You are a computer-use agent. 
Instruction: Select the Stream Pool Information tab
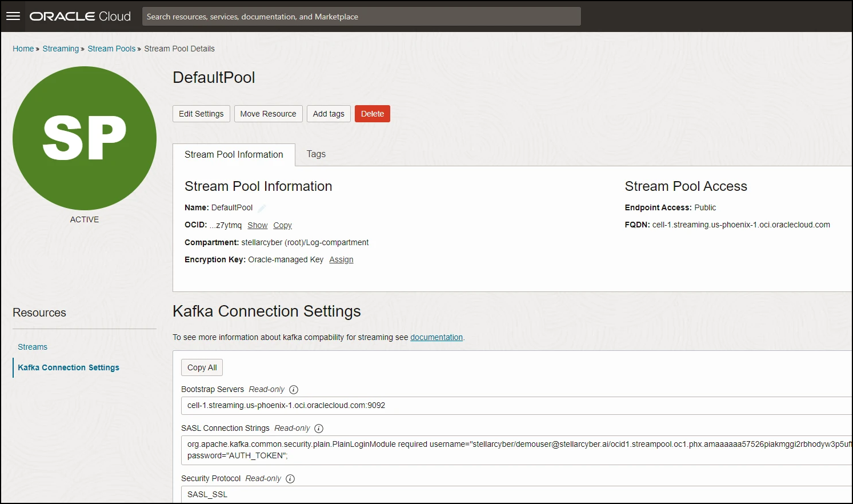[x=234, y=155]
